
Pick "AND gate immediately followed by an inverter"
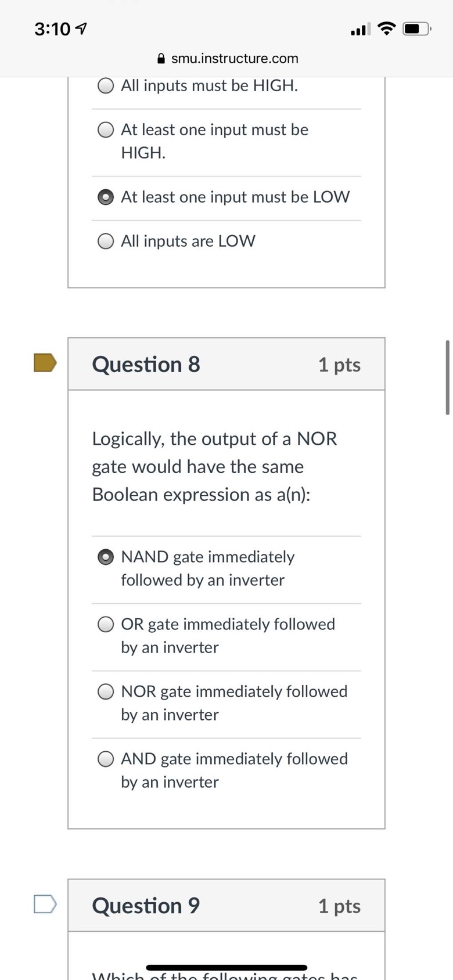(x=106, y=759)
